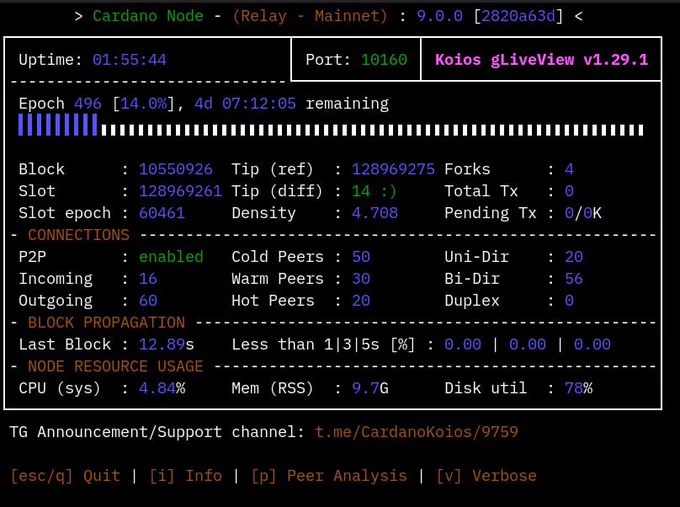Screen dimensions: 680x507
Task: Click the Port number 10160
Action: coord(384,59)
